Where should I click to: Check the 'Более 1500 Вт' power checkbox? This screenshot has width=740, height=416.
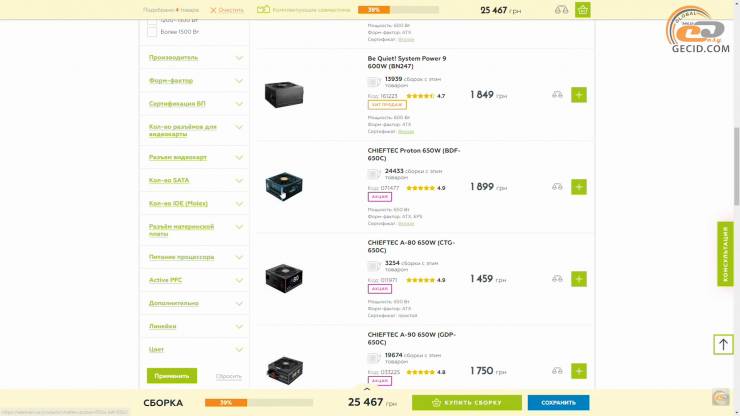pos(152,31)
